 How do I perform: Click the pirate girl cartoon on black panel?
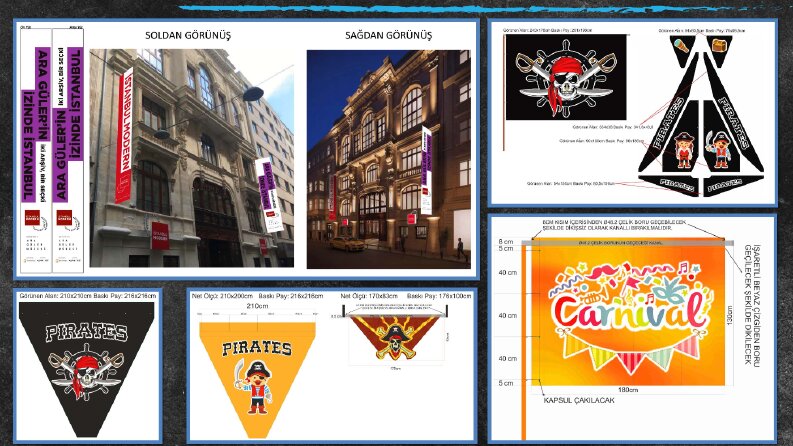[x=684, y=150]
